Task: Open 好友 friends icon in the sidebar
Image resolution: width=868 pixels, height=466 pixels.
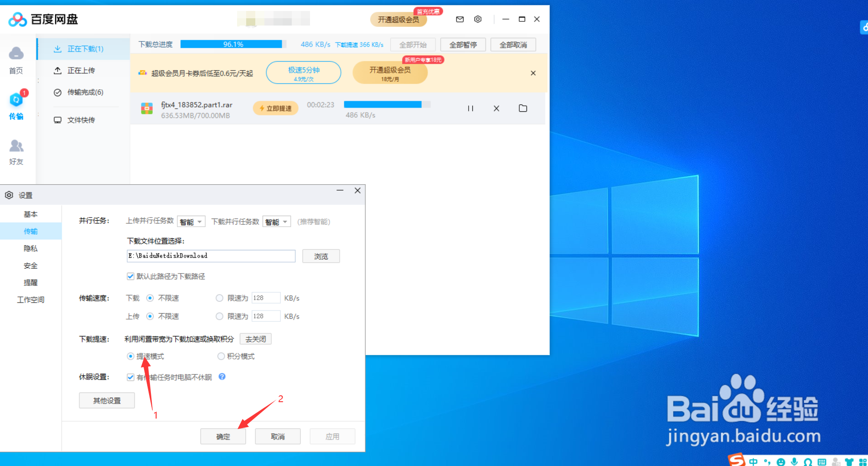Action: coord(16,145)
